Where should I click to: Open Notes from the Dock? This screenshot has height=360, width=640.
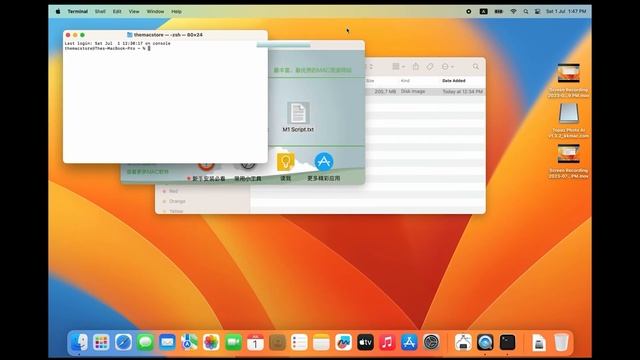pos(321,342)
